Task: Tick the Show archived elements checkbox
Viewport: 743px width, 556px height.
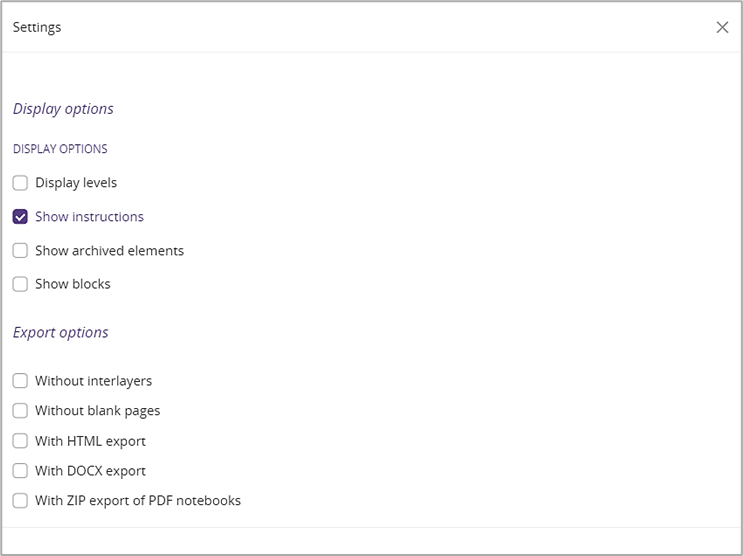Action: (20, 251)
